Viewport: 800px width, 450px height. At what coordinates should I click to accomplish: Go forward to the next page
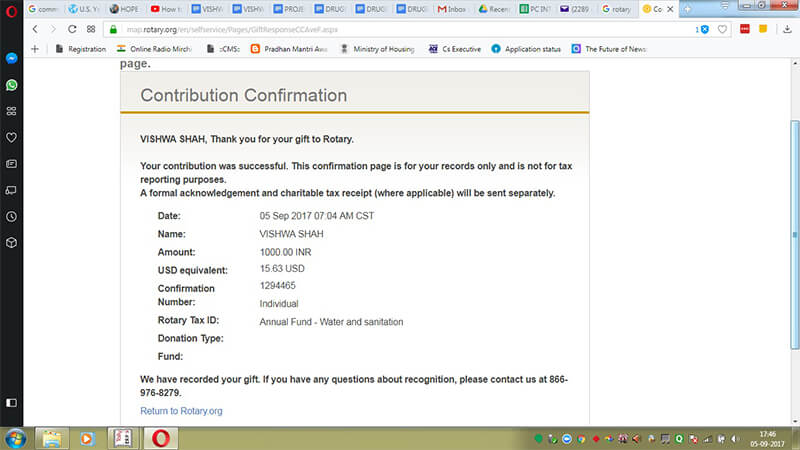(53, 30)
